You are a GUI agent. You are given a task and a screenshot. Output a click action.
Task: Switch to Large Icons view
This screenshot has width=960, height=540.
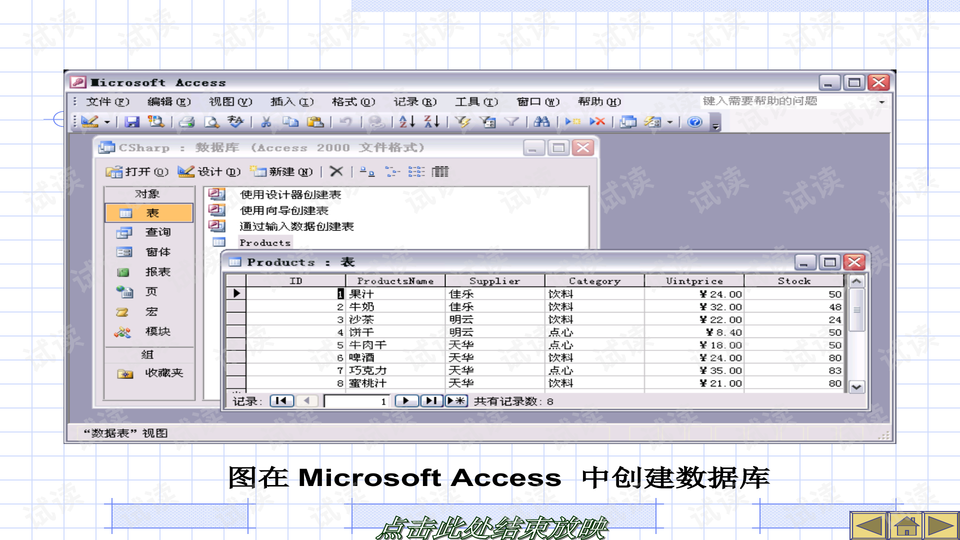click(x=367, y=172)
